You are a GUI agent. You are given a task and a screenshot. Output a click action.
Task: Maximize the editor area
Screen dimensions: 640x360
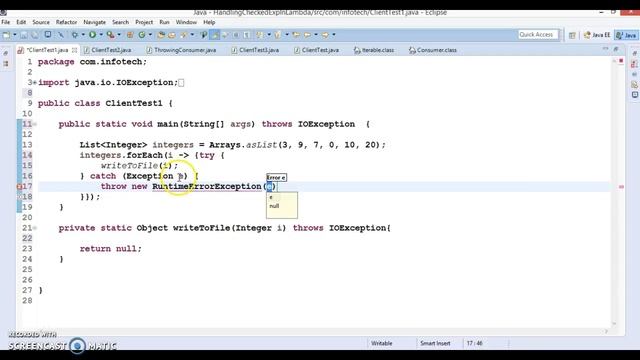[616, 49]
